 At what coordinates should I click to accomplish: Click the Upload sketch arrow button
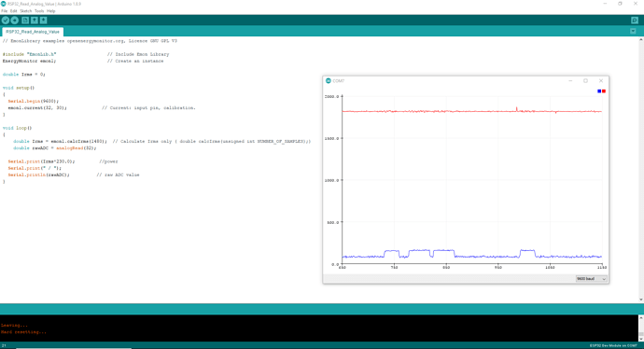(x=14, y=21)
